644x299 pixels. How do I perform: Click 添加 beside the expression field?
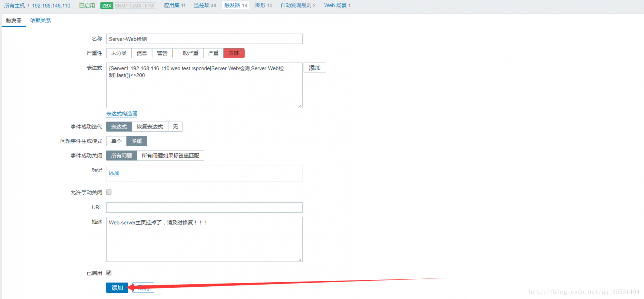click(x=314, y=67)
